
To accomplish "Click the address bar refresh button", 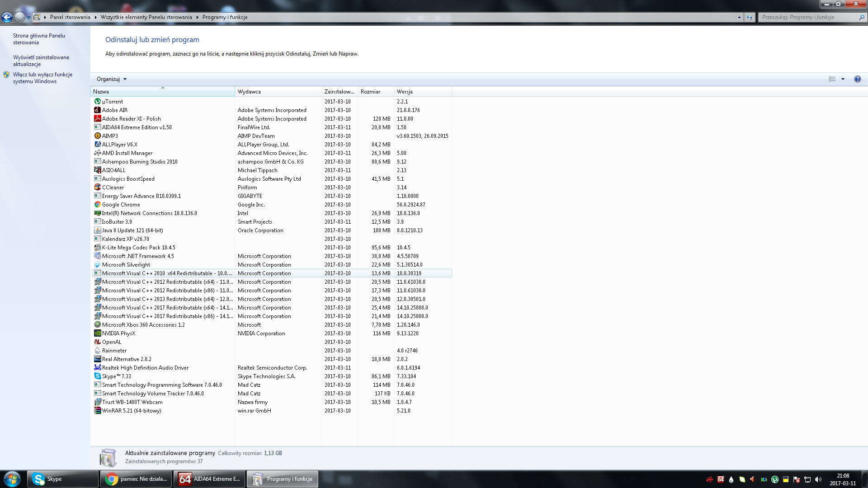I will pyautogui.click(x=750, y=17).
